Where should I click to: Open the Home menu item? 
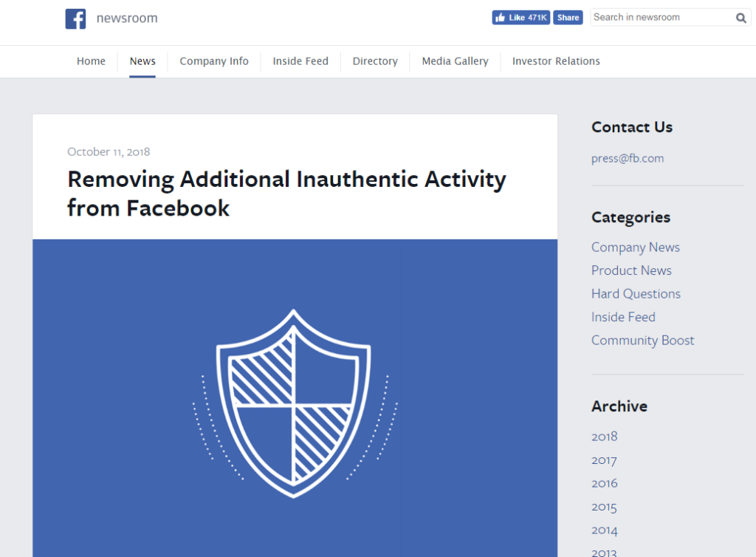pos(91,61)
